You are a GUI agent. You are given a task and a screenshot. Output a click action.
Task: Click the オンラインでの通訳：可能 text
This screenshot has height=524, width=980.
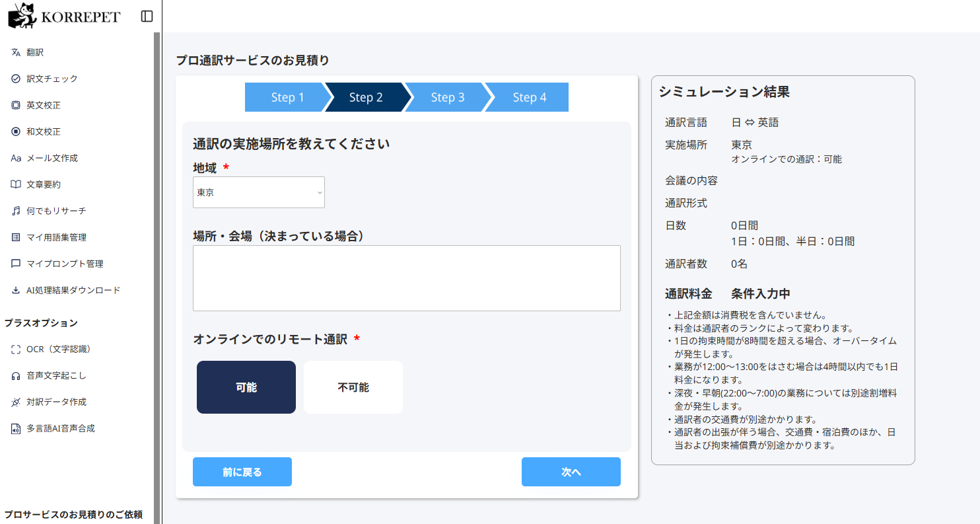787,159
